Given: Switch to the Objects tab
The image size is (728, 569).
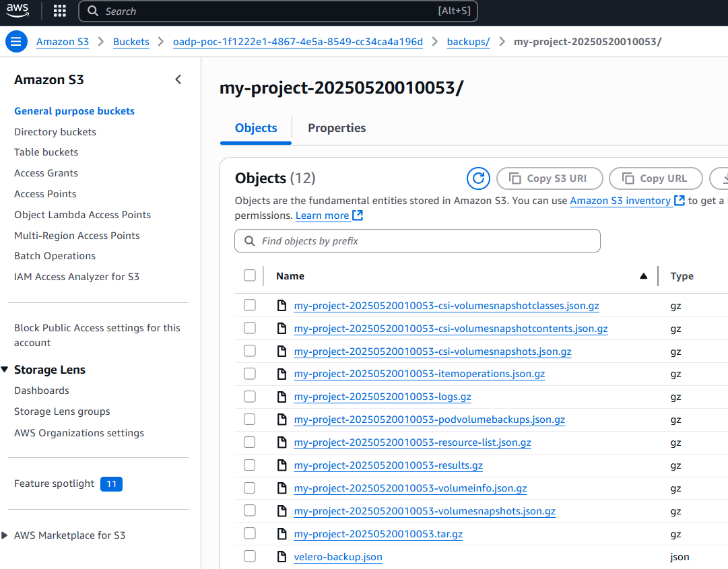Looking at the screenshot, I should coord(256,128).
